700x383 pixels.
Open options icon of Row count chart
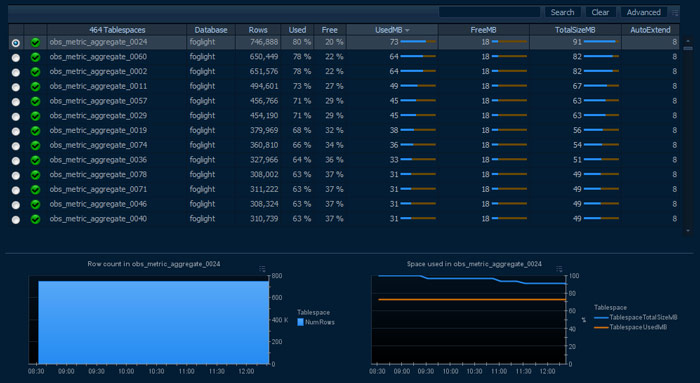coord(262,269)
